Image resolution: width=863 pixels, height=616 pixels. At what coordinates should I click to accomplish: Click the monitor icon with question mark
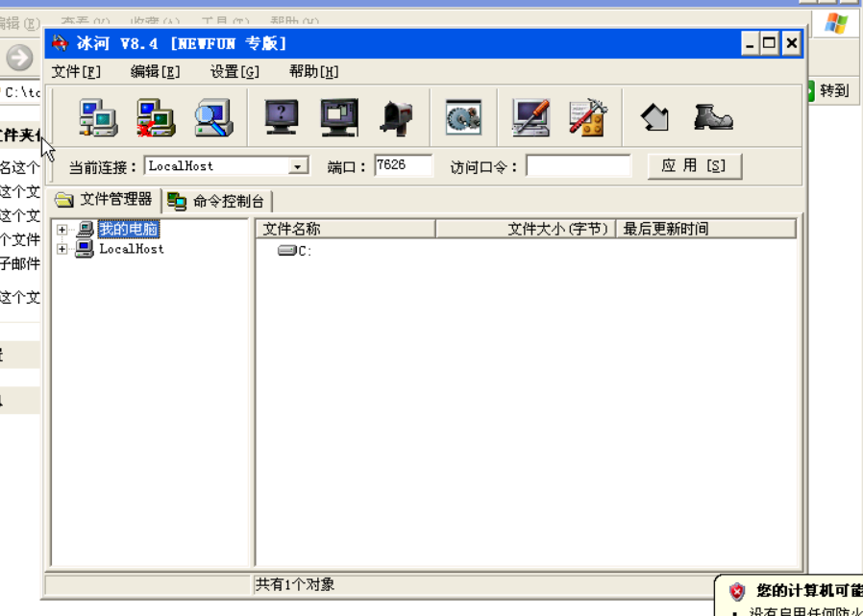point(282,117)
